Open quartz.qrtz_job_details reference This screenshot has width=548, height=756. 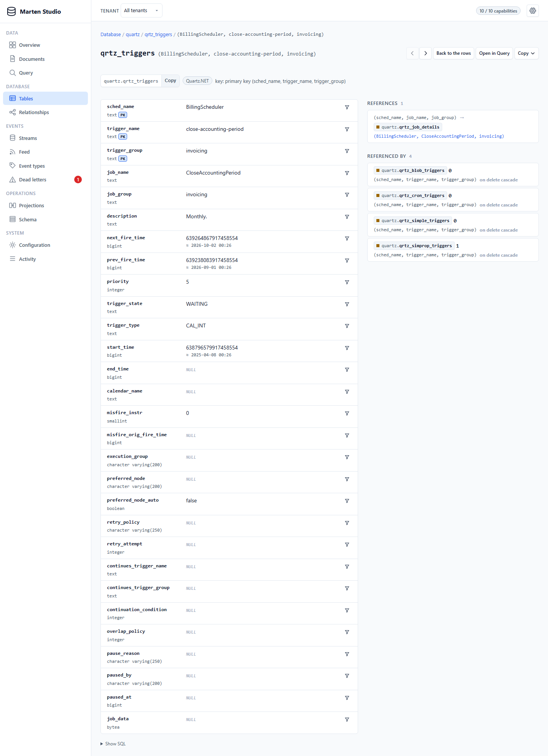(408, 127)
